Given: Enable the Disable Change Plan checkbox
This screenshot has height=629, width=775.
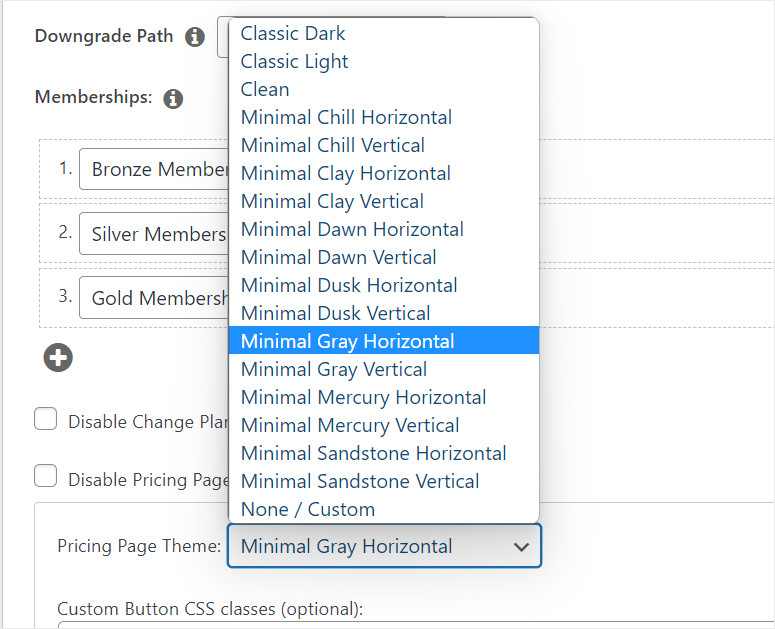Looking at the screenshot, I should pyautogui.click(x=46, y=420).
